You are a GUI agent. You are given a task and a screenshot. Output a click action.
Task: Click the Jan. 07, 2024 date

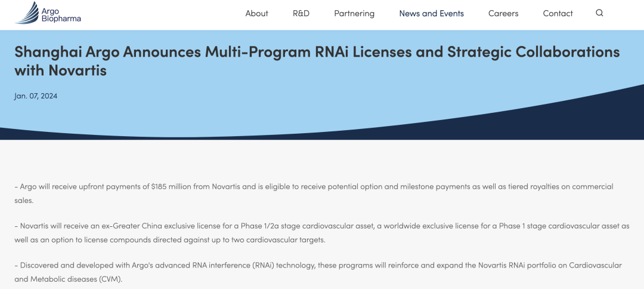point(36,96)
